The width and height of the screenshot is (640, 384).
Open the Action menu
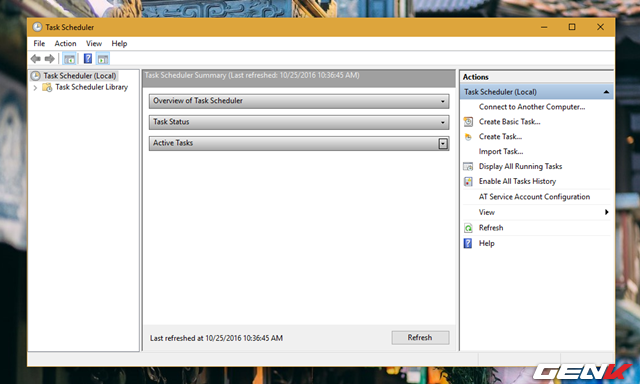[x=65, y=43]
